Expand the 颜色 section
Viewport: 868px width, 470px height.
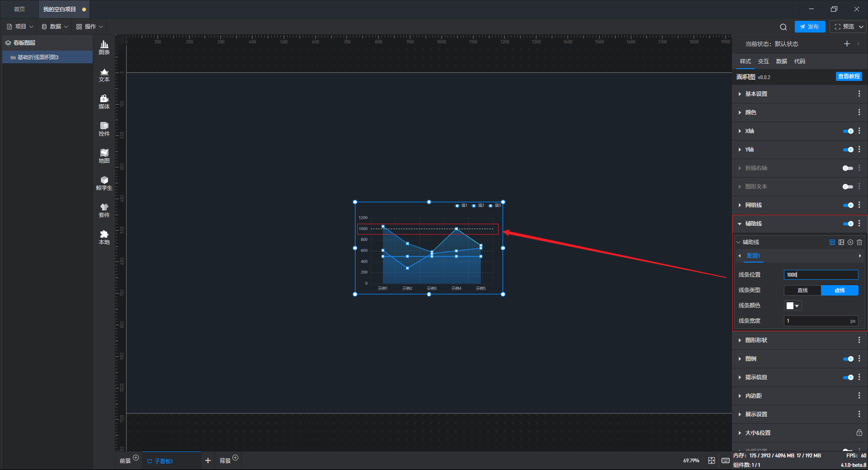tap(740, 113)
